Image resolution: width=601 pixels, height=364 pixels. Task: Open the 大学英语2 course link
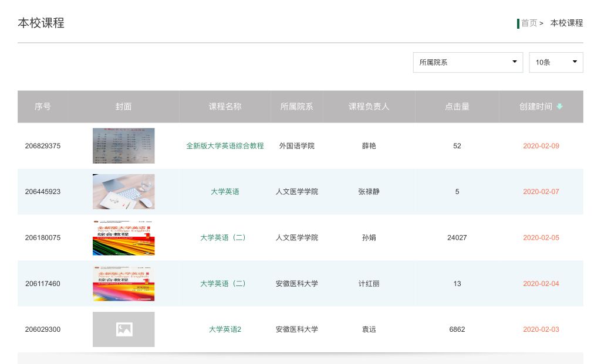[225, 329]
